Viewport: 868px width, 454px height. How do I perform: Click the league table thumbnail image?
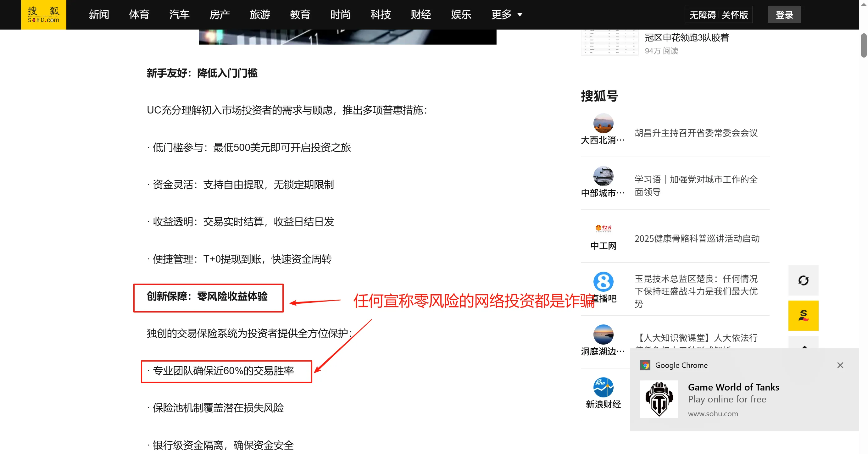pos(609,42)
